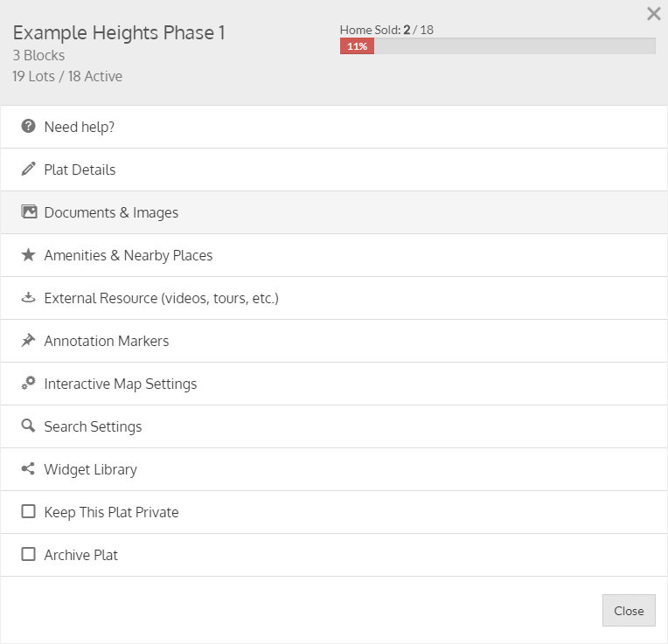
Task: Tick the Archive Plat checkbox
Action: point(29,555)
